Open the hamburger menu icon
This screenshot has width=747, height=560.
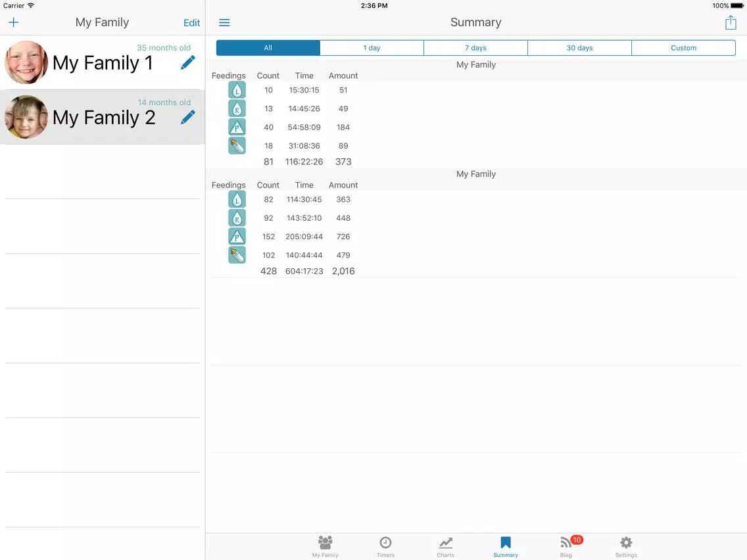coord(224,22)
